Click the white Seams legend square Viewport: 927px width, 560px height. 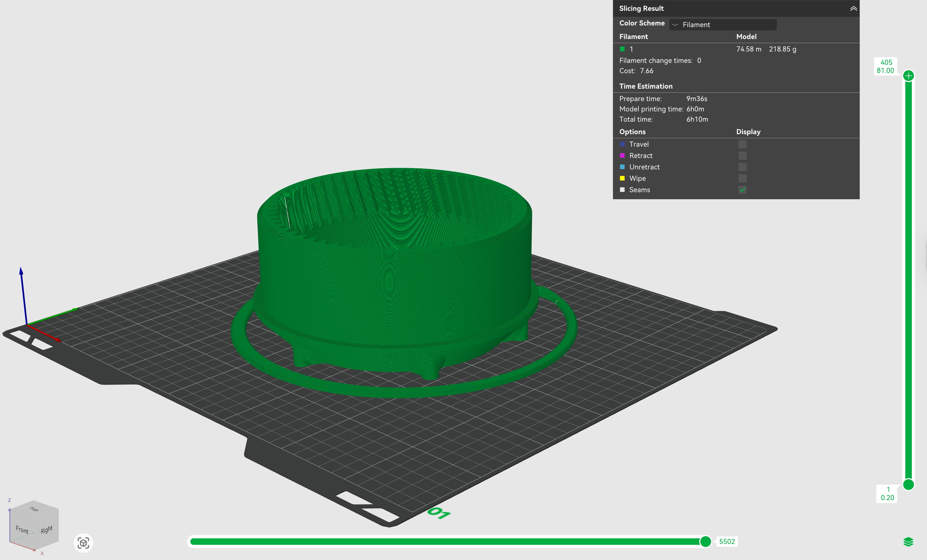point(622,190)
